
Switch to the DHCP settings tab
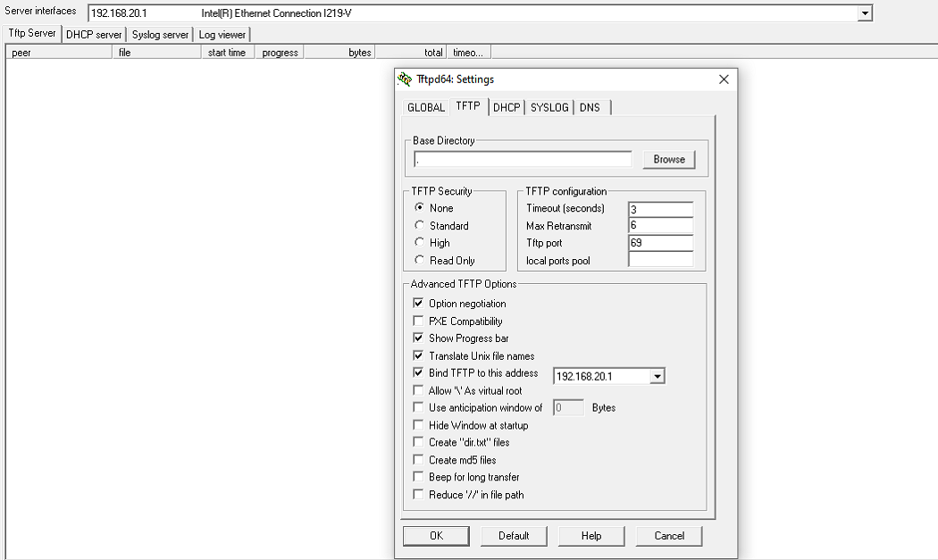coord(507,107)
